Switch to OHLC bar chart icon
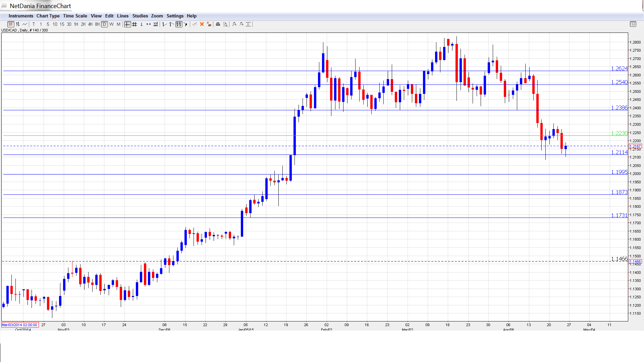 tap(18, 24)
